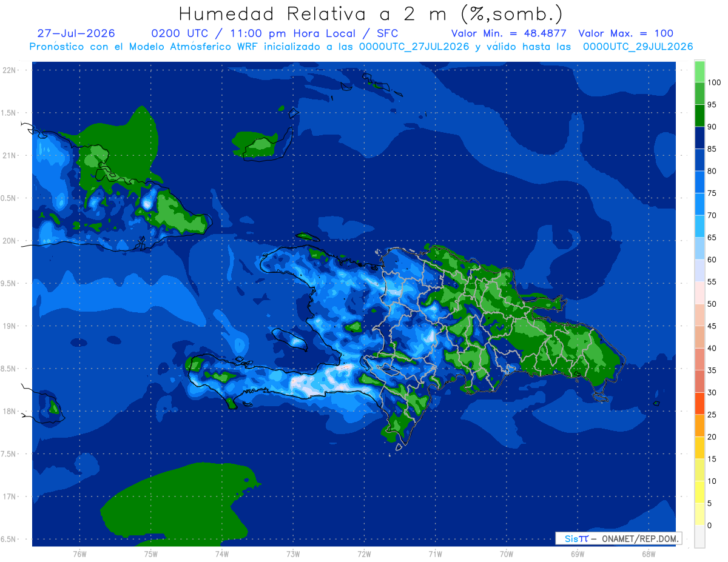Screen dimensions: 728x562
Task: Click the legend value '25'
Action: point(712,415)
